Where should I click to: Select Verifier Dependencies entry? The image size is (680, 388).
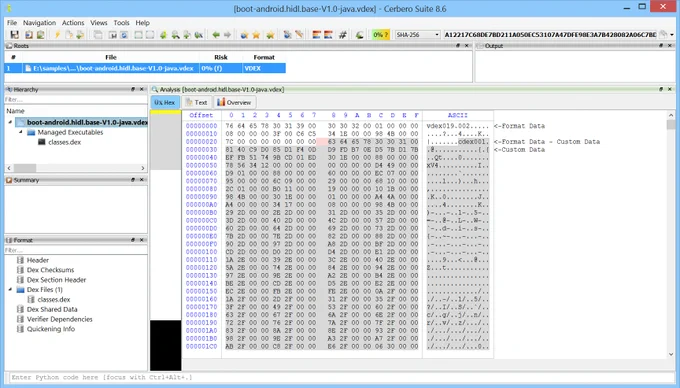tap(59, 319)
